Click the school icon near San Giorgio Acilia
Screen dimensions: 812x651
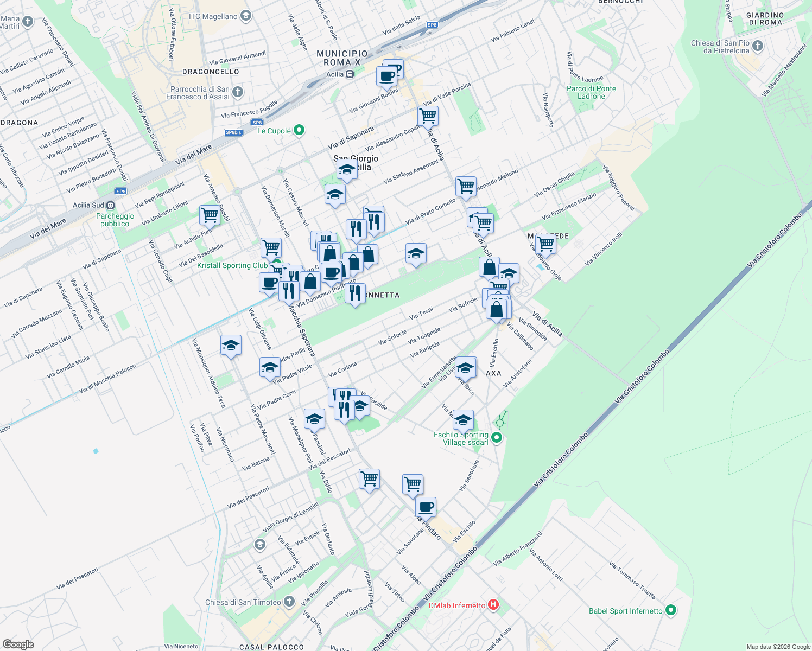346,169
